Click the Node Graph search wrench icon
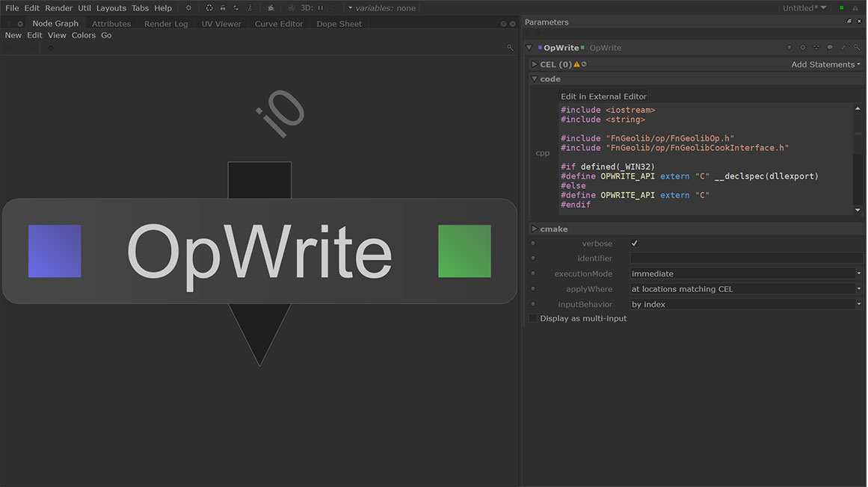 (x=511, y=48)
